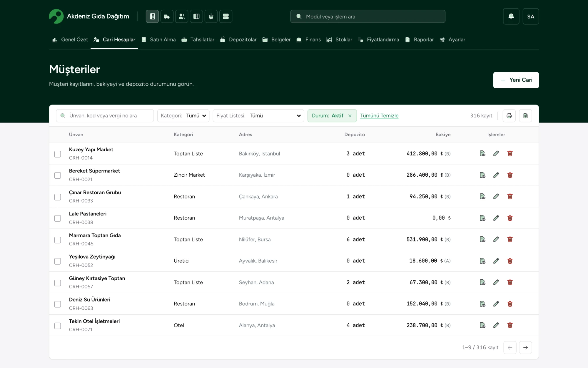This screenshot has height=368, width=588.
Task: Delete Marmara Toptan Gıda record
Action: 510,239
